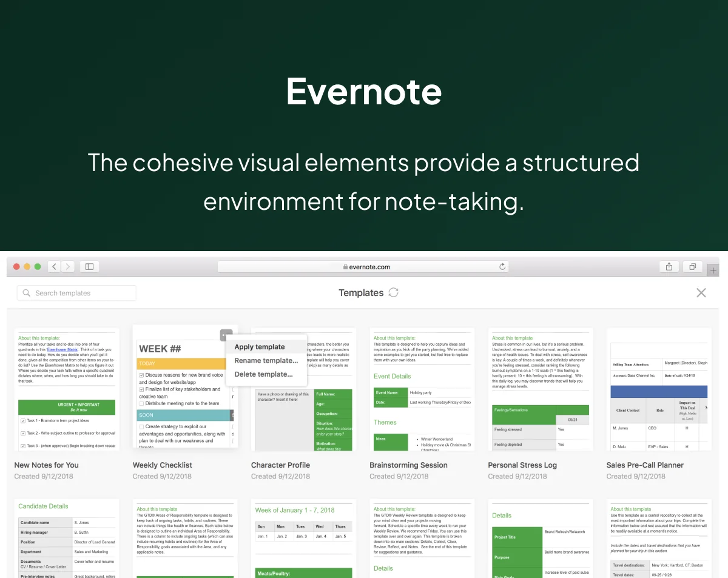Viewport: 728px width, 578px height.
Task: Click the Brainstorming Session title
Action: [409, 465]
